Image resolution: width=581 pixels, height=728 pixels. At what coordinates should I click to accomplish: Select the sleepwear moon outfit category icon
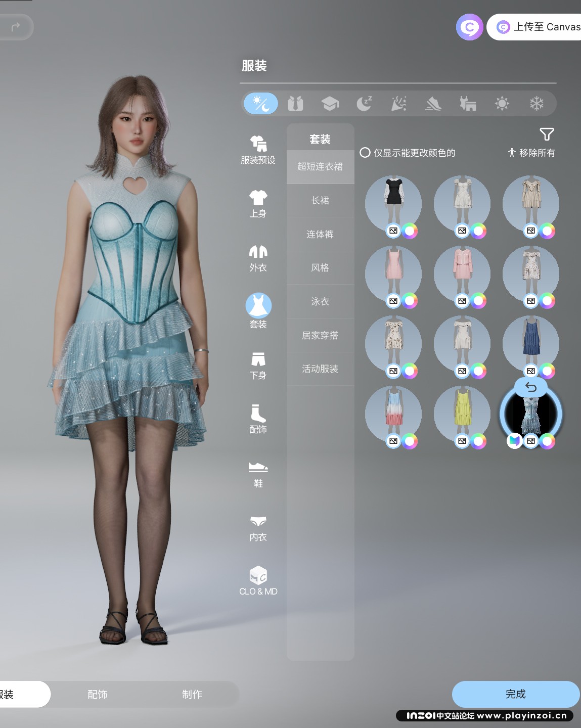(364, 104)
